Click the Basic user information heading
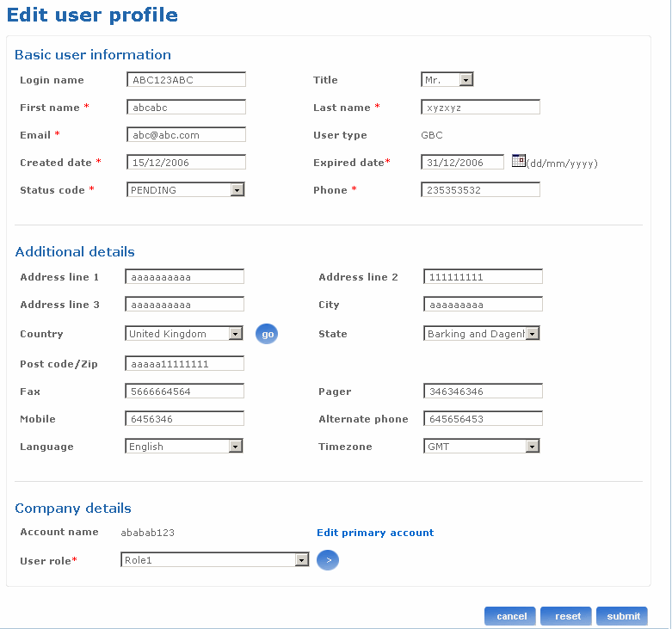Viewport: 672px width, 629px height. point(93,55)
